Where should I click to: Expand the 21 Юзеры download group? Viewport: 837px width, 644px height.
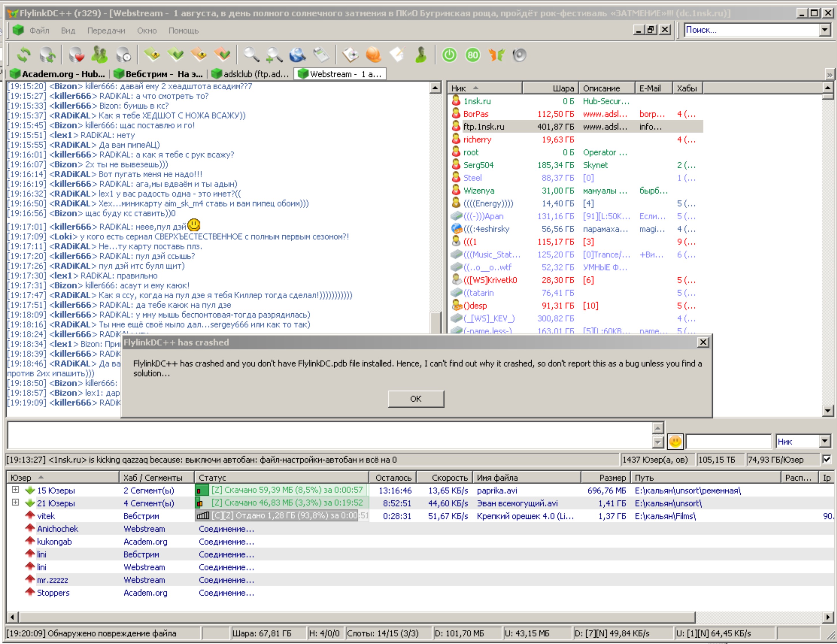[x=15, y=502]
